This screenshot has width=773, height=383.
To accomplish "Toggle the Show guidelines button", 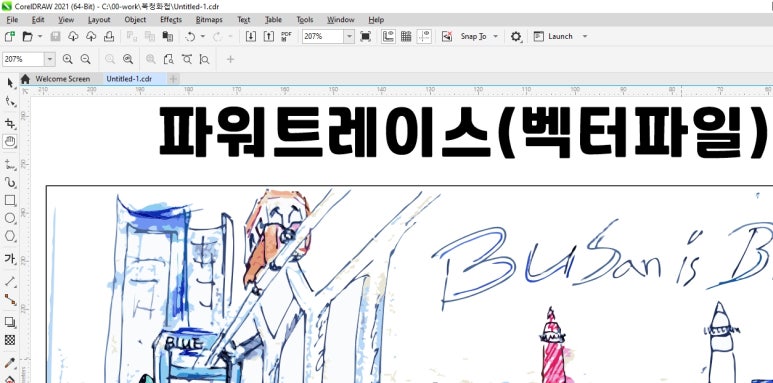I will [424, 36].
